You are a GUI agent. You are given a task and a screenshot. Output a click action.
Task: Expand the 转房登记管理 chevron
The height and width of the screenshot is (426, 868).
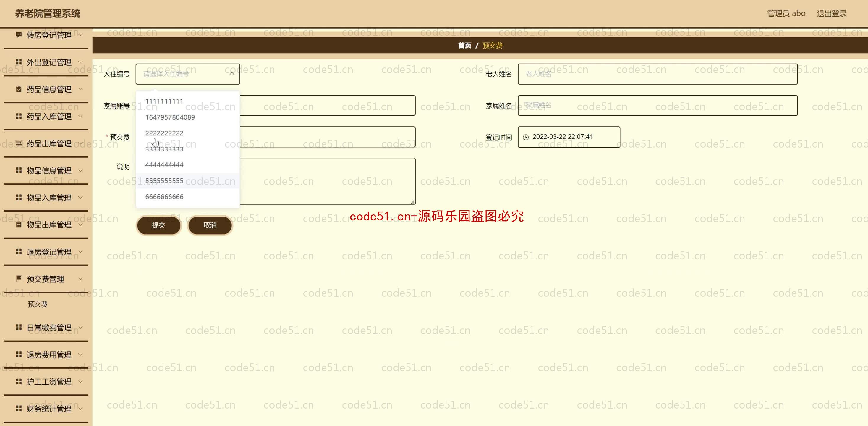pos(80,35)
